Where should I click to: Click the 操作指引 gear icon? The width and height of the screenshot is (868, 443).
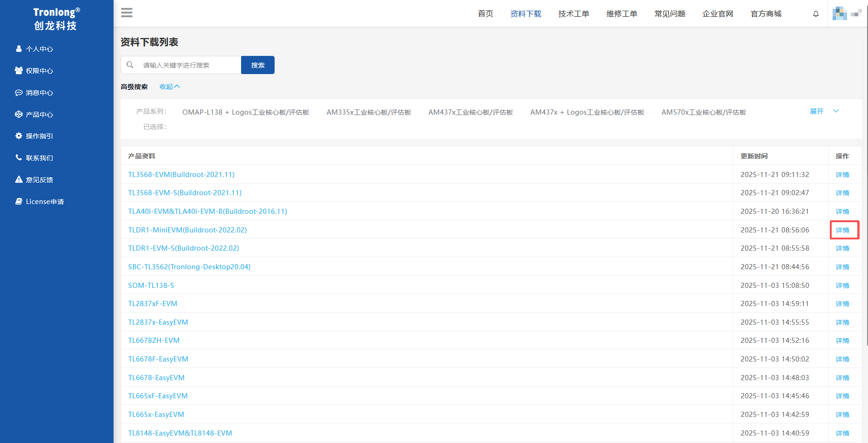(19, 136)
